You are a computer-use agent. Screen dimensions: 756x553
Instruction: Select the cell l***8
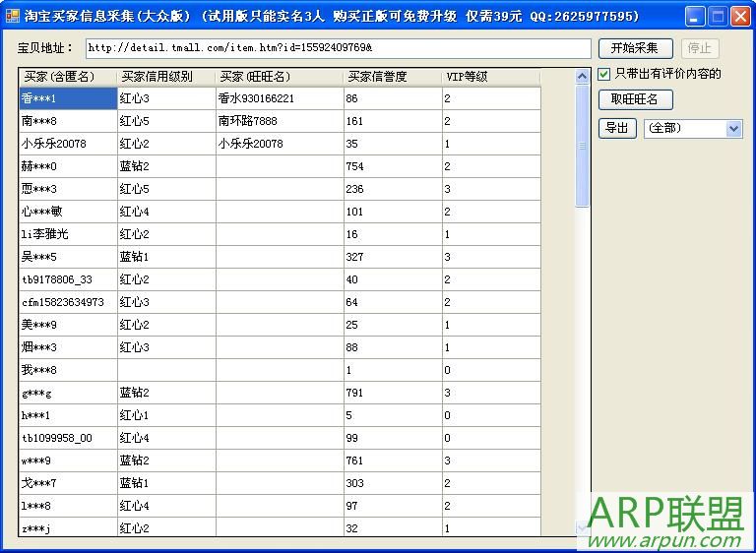coord(68,506)
